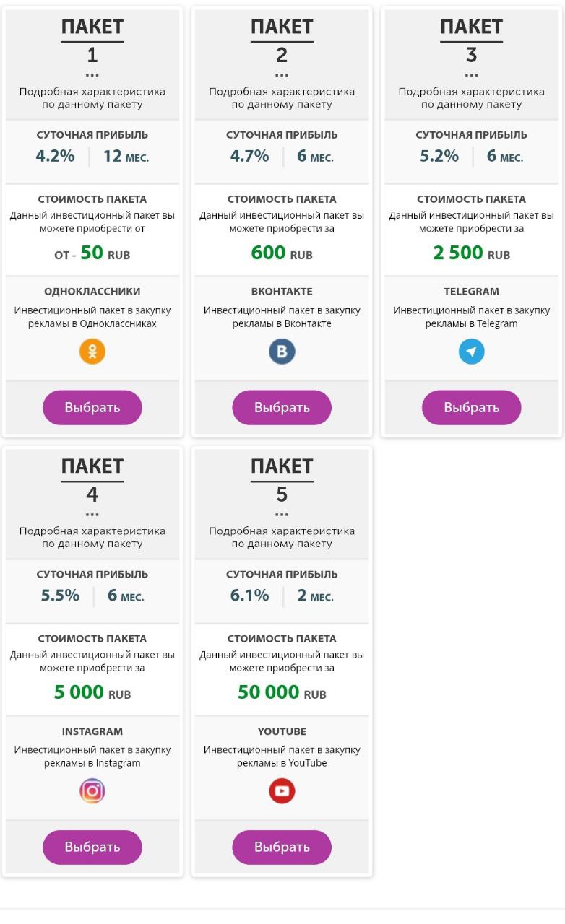Image resolution: width=565 pixels, height=924 pixels.
Task: Click the YouTube red play icon
Action: (x=282, y=791)
